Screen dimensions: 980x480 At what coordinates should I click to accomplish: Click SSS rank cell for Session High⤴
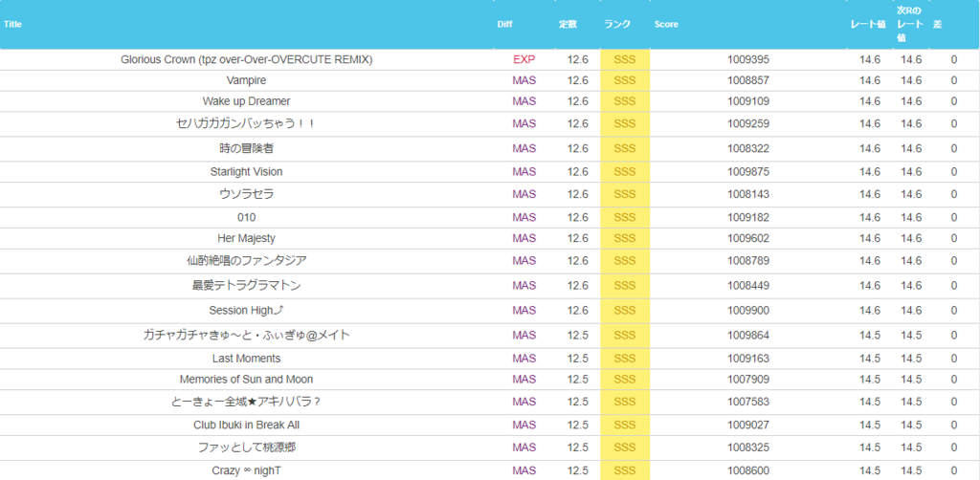pyautogui.click(x=625, y=310)
